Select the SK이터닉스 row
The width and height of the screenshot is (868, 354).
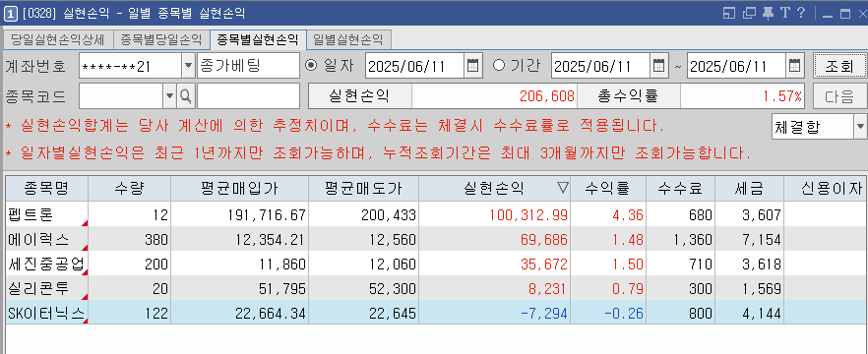pyautogui.click(x=436, y=313)
